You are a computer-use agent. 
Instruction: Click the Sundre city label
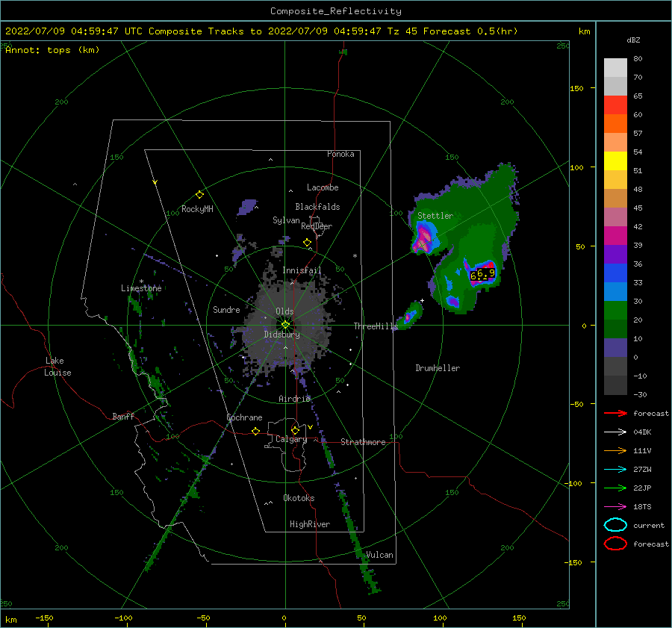[x=226, y=309]
